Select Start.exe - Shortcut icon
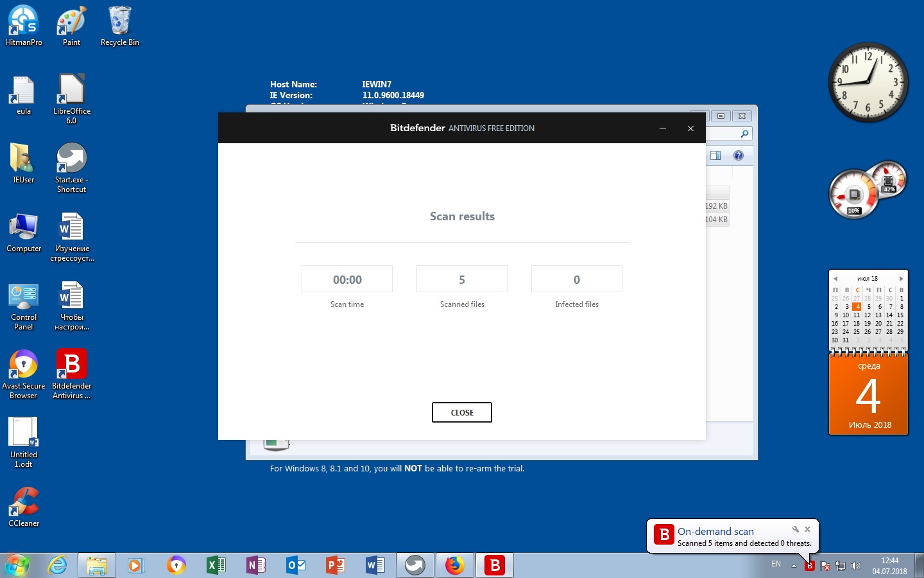This screenshot has height=578, width=924. coord(71,168)
